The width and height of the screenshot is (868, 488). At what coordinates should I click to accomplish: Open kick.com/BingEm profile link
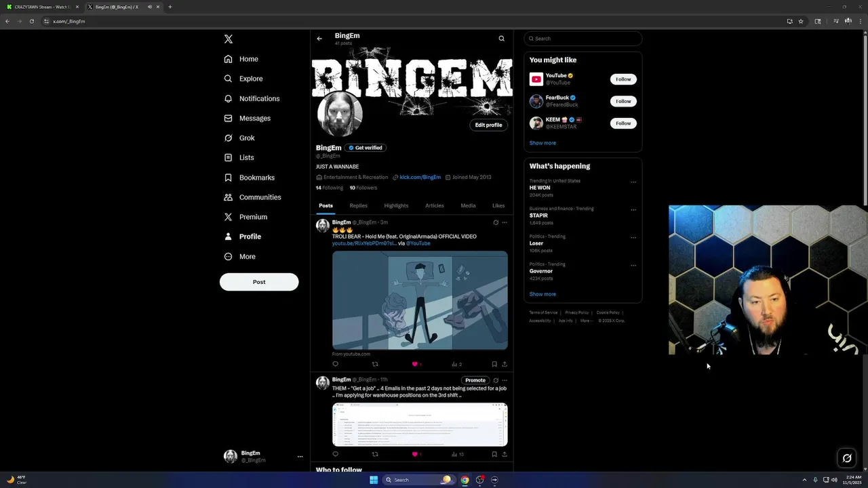tap(420, 177)
